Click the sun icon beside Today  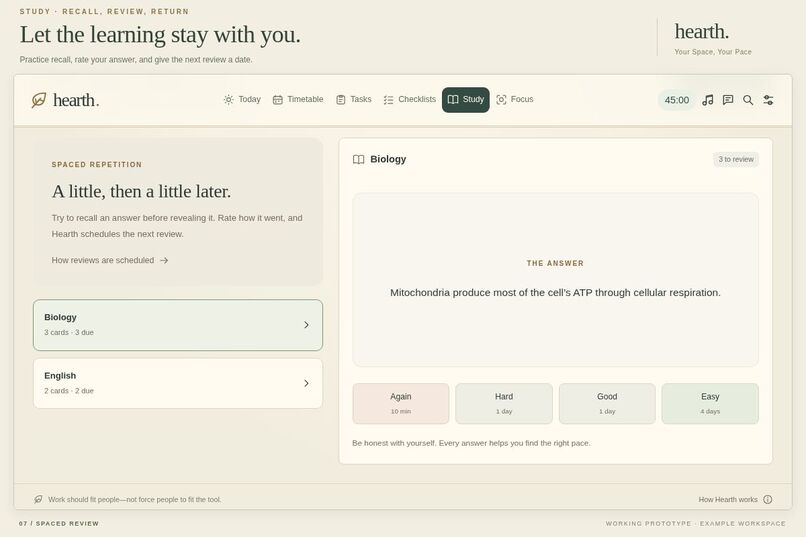(228, 100)
